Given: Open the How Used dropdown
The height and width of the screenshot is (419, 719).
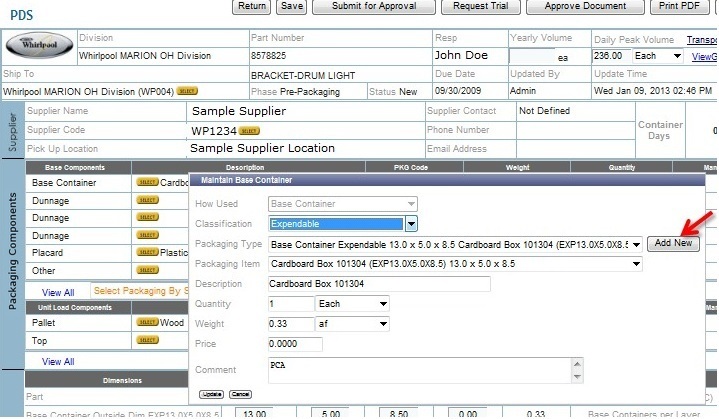Looking at the screenshot, I should 343,204.
